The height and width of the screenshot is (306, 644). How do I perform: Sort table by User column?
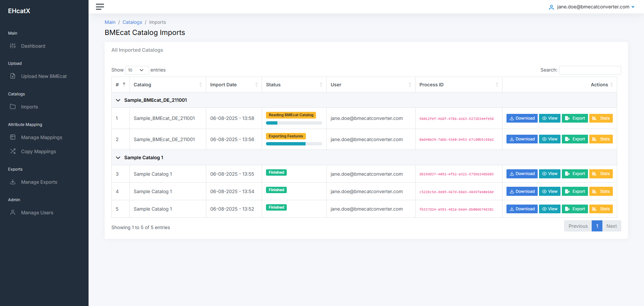click(x=371, y=85)
